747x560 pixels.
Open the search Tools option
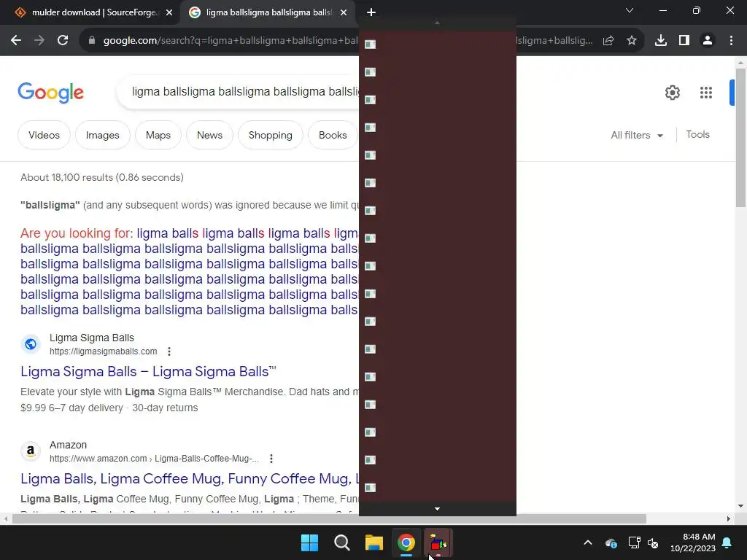point(697,135)
